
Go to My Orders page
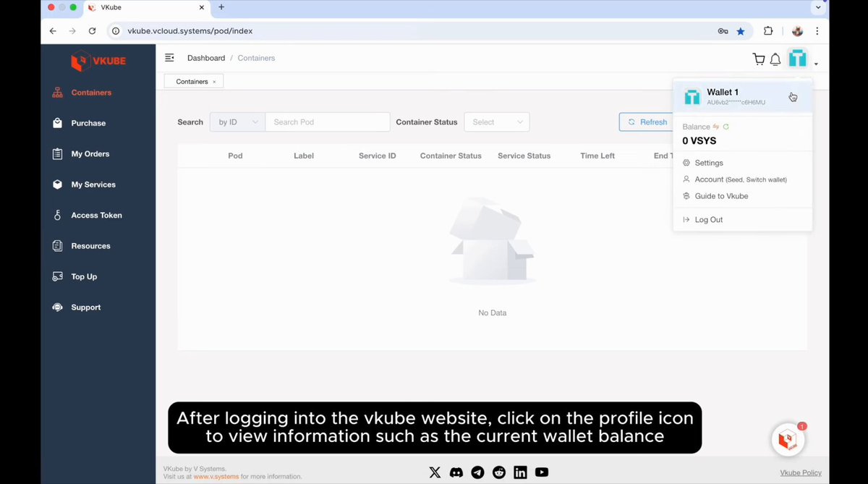point(90,153)
